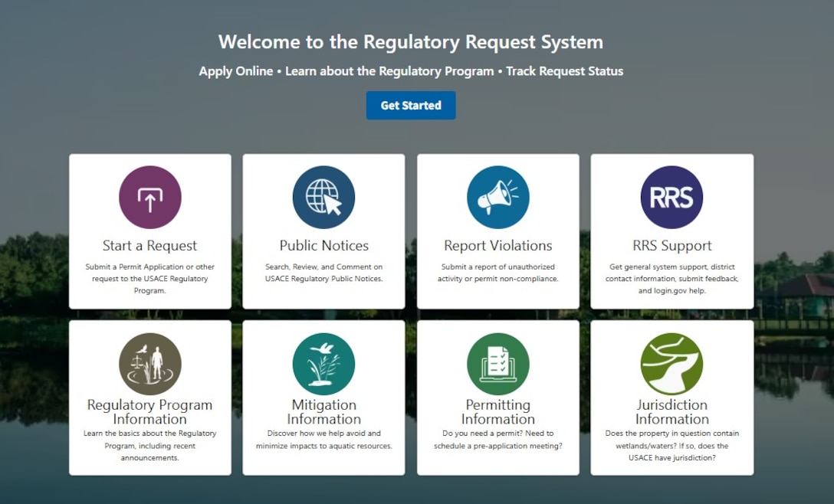
Task: Open the Jurisdiction Information heading
Action: click(x=671, y=412)
